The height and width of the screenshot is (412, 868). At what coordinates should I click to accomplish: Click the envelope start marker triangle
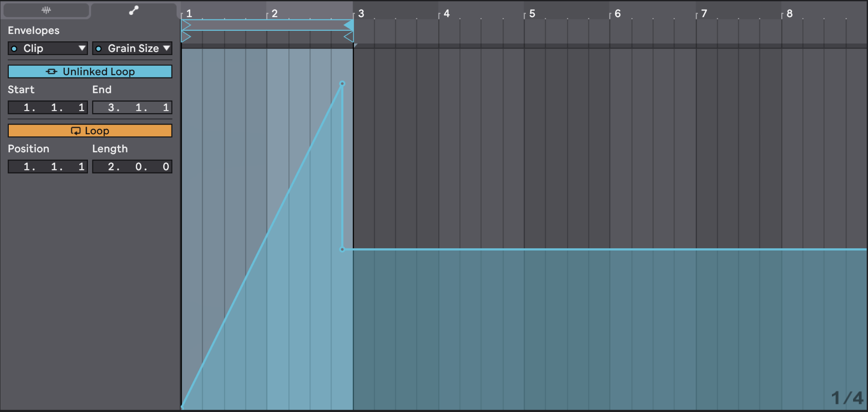click(x=186, y=37)
